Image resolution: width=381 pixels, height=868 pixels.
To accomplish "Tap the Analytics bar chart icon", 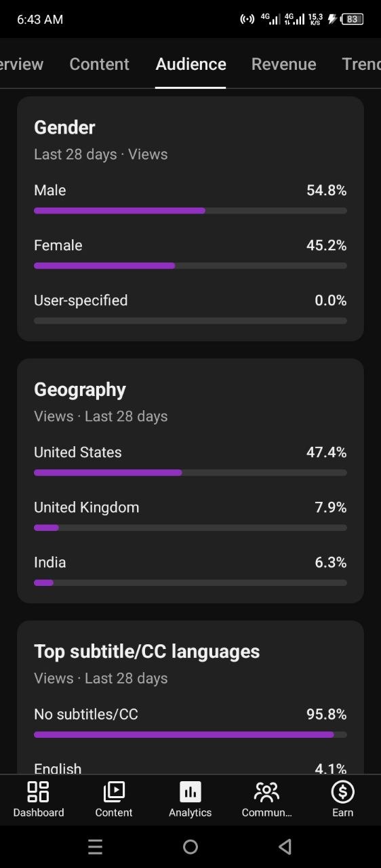I will (190, 791).
